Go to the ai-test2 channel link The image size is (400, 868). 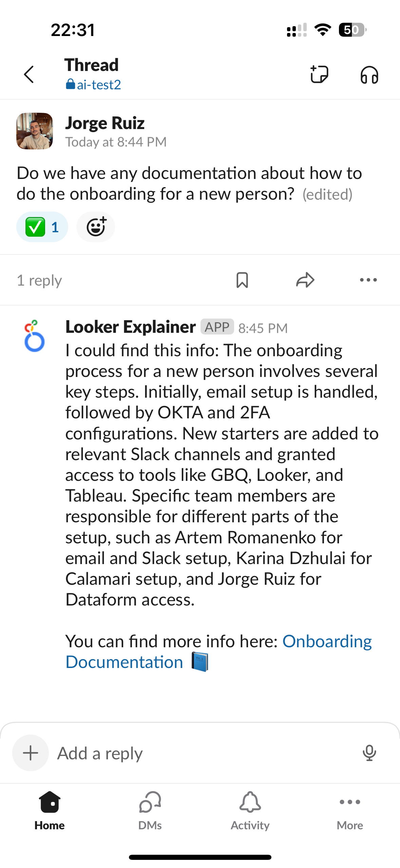click(x=93, y=85)
